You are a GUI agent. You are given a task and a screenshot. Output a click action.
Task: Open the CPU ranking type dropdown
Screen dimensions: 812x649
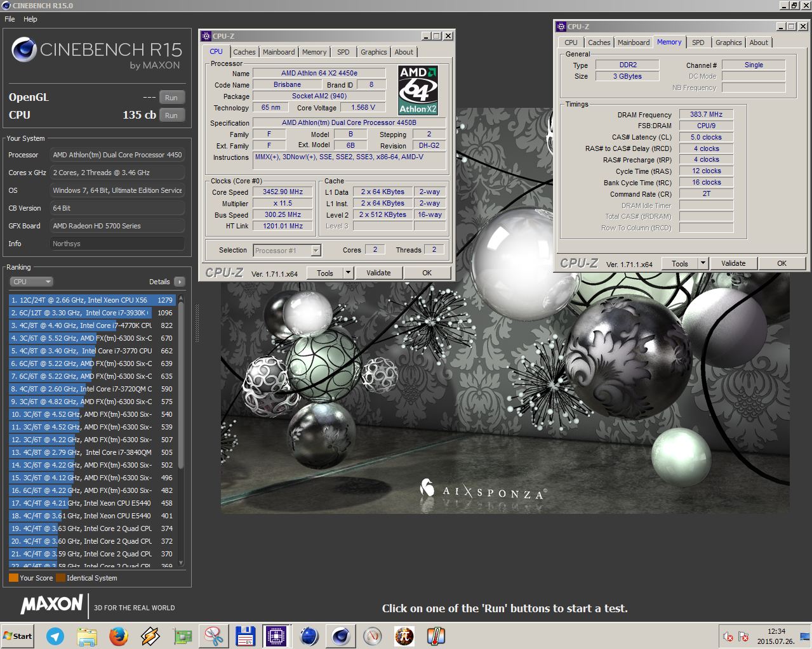pos(31,282)
